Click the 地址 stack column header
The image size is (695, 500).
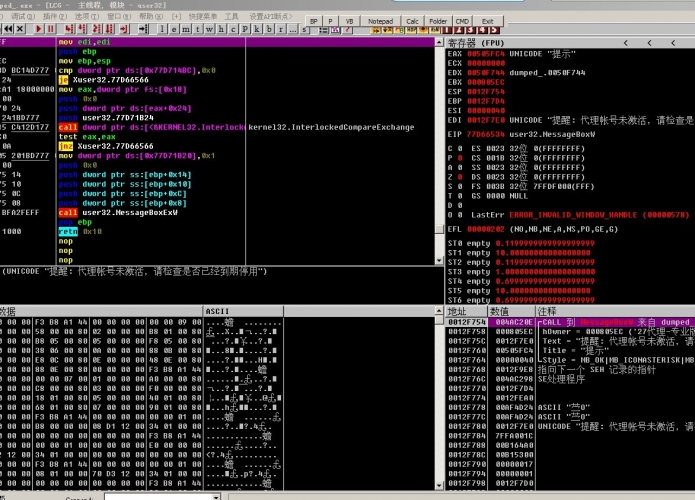coord(466,311)
